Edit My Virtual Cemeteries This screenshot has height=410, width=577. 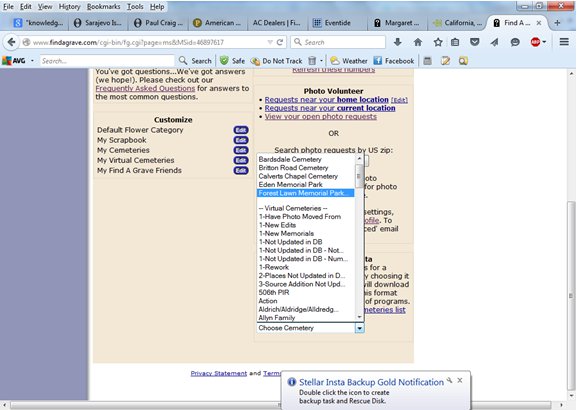241,160
